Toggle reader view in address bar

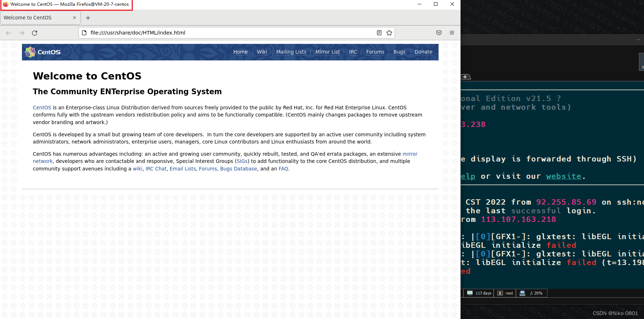[x=379, y=33]
